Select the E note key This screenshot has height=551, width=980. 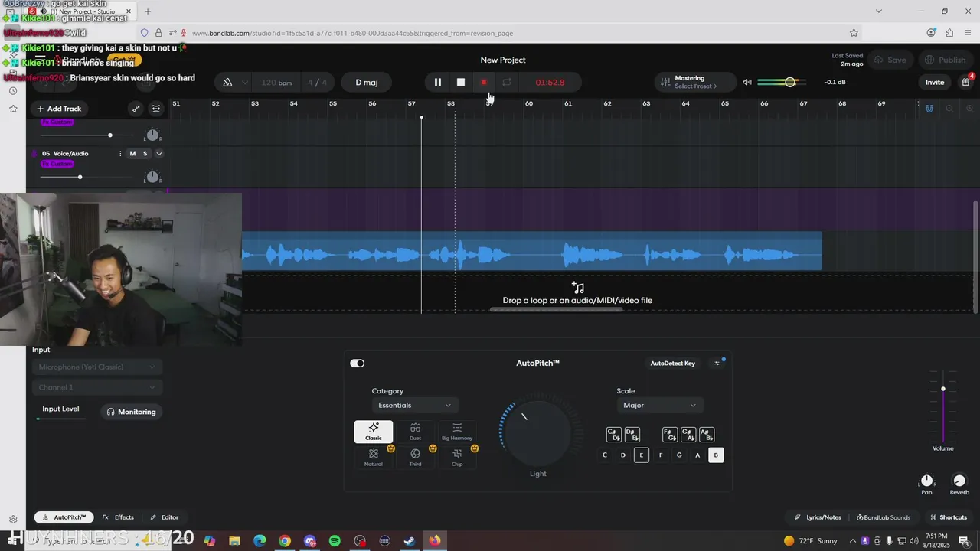pyautogui.click(x=642, y=455)
